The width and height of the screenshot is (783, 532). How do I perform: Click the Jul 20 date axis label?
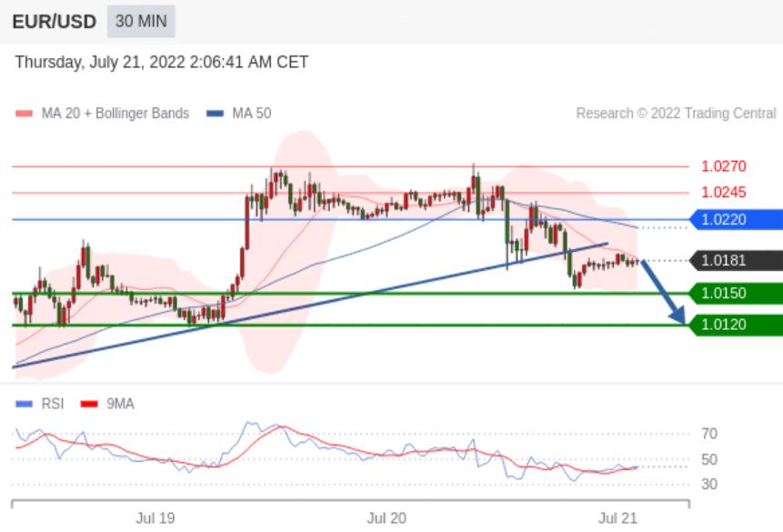(x=386, y=518)
